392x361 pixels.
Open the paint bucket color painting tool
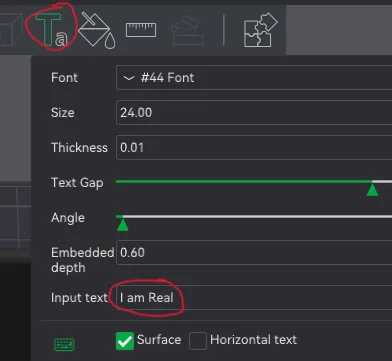pos(97,31)
